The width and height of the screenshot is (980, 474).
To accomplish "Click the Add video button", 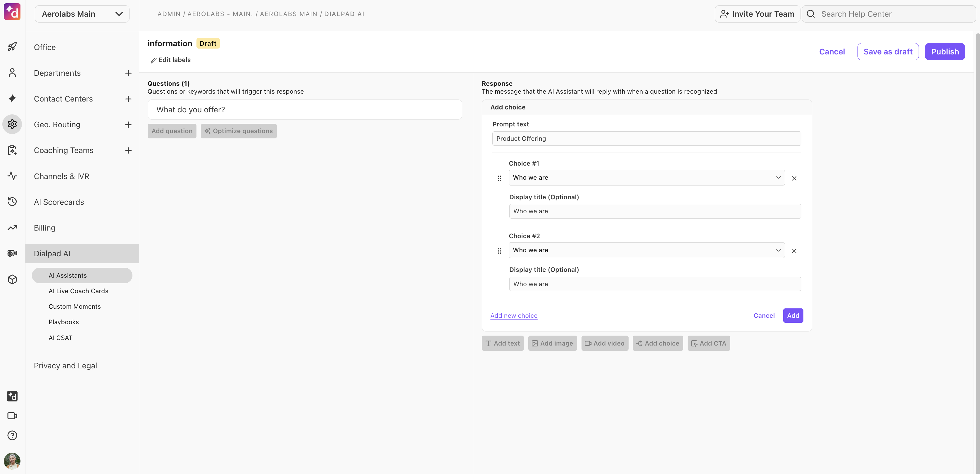I will pos(605,344).
